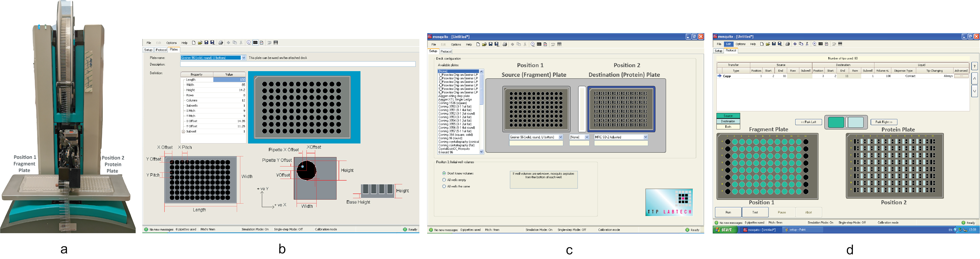
Task: Click the Open folder icon in panel c
Action: click(484, 45)
